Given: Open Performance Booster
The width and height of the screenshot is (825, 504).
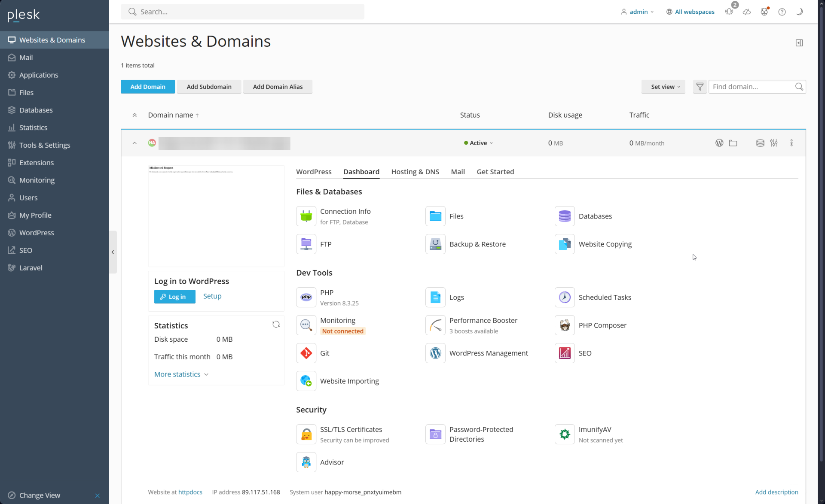Looking at the screenshot, I should (471, 325).
